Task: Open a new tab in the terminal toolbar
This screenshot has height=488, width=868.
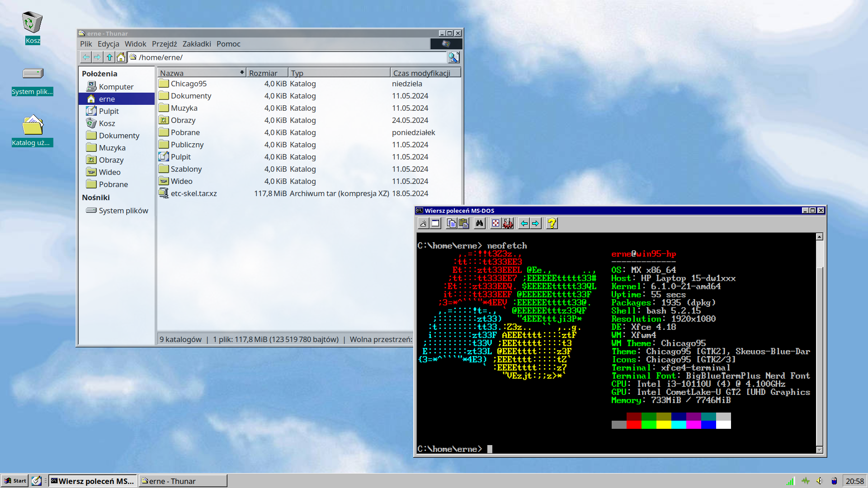Action: click(423, 223)
